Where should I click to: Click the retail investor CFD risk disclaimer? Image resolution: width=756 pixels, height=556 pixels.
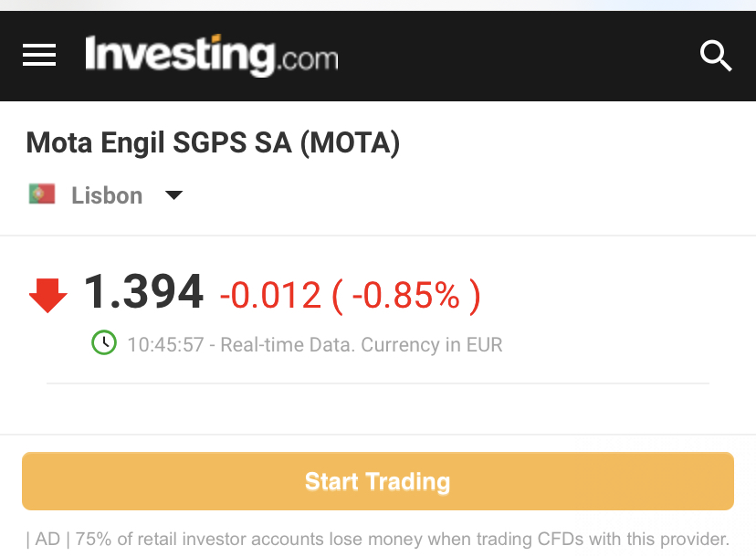402,539
